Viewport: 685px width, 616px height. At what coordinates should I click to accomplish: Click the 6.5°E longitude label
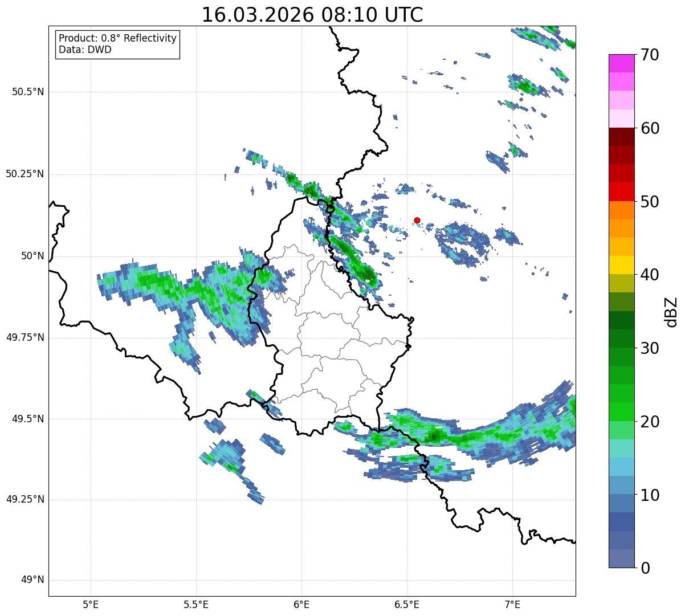point(407,604)
